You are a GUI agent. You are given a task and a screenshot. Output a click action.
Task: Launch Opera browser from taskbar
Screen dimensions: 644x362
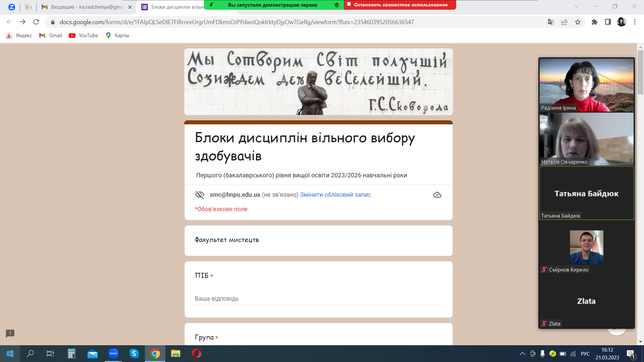(197, 354)
